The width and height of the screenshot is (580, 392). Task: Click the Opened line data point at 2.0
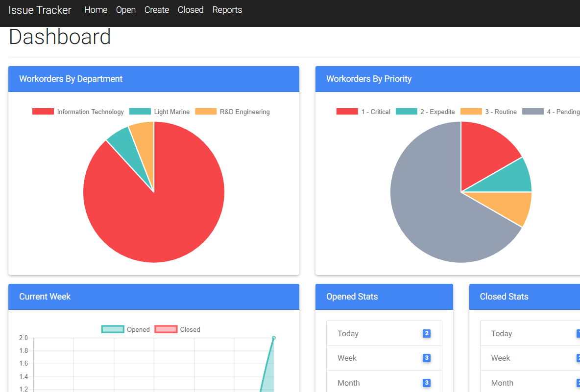[x=274, y=338]
